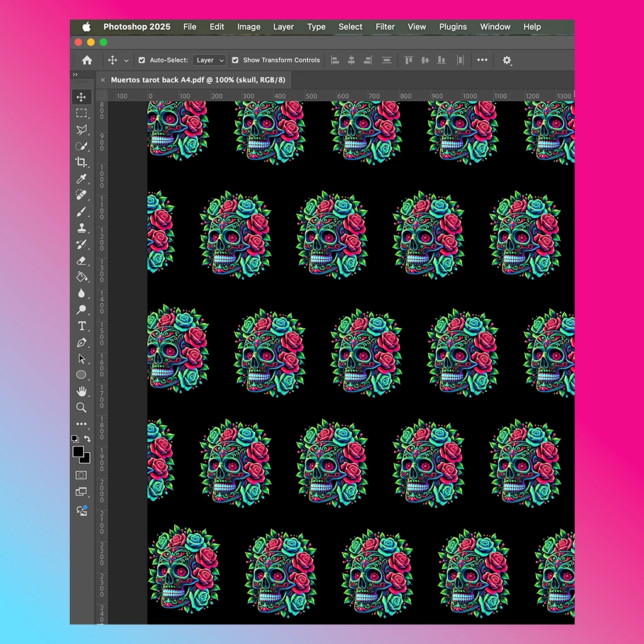Select the Paint Bucket tool
The height and width of the screenshot is (644, 644).
(x=81, y=277)
